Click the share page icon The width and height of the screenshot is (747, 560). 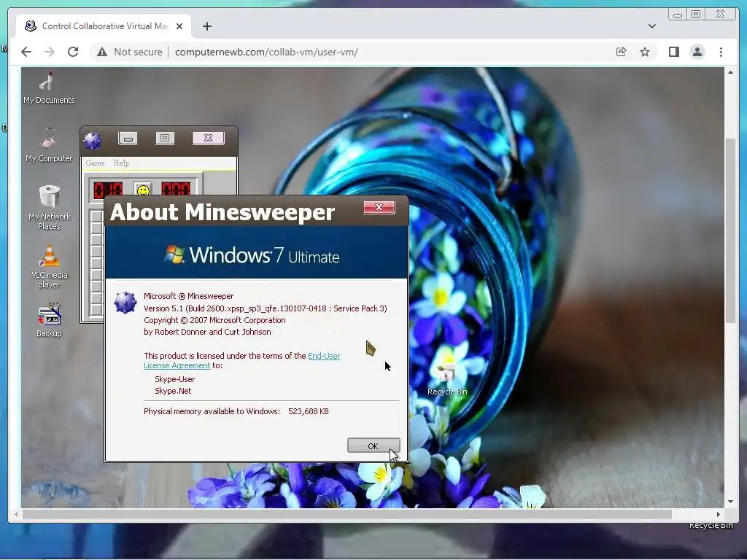point(621,52)
